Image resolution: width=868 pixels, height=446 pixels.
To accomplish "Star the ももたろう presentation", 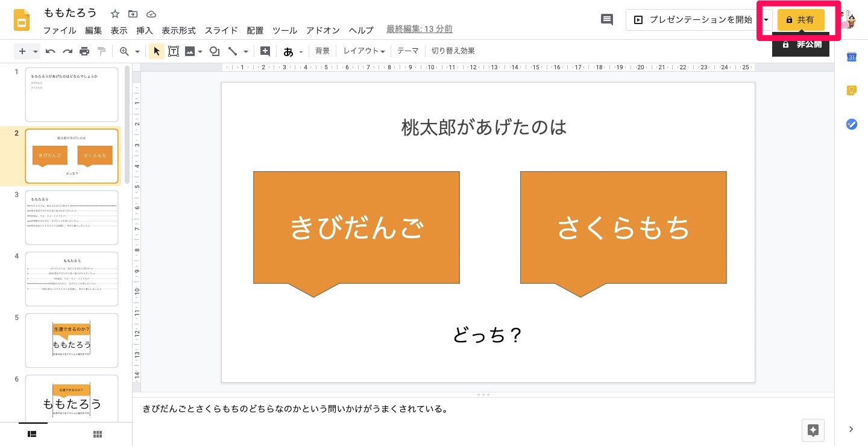I will 115,14.
